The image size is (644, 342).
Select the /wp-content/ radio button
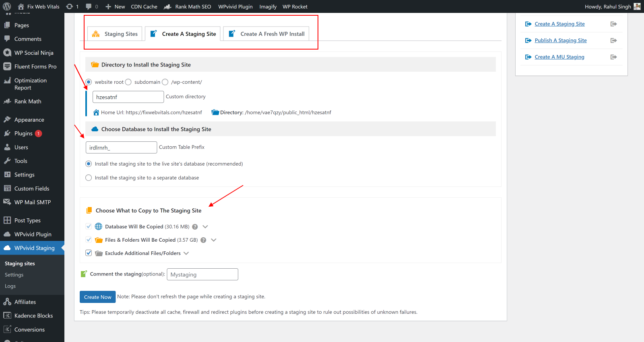pyautogui.click(x=165, y=82)
